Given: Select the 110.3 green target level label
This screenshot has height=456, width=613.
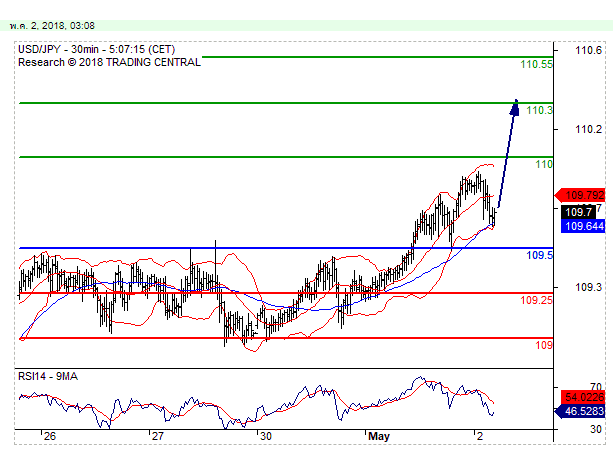Looking at the screenshot, I should [539, 110].
